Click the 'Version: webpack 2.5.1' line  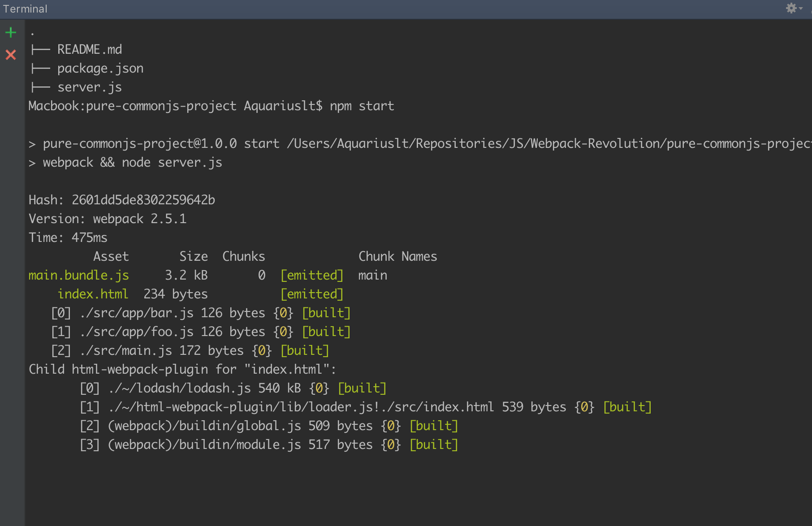pyautogui.click(x=108, y=219)
